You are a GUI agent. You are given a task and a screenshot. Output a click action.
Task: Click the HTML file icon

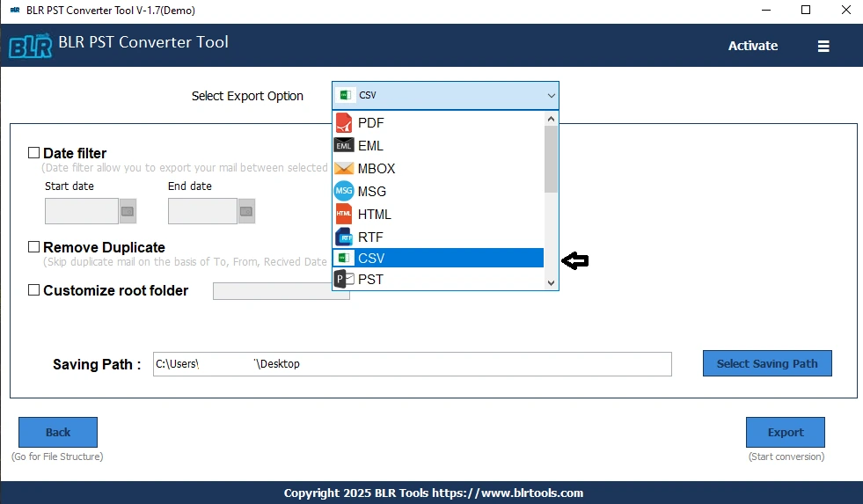coord(344,214)
